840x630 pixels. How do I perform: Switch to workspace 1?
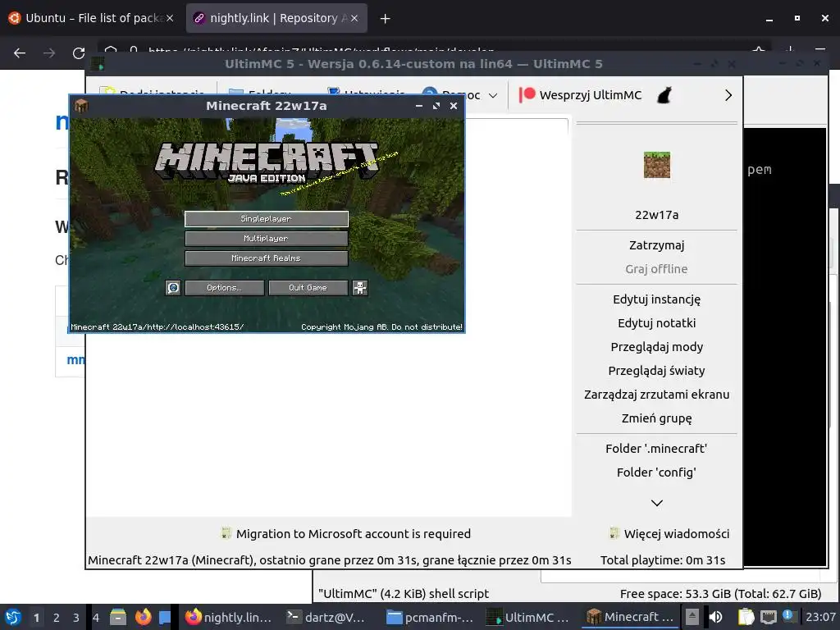click(36, 618)
